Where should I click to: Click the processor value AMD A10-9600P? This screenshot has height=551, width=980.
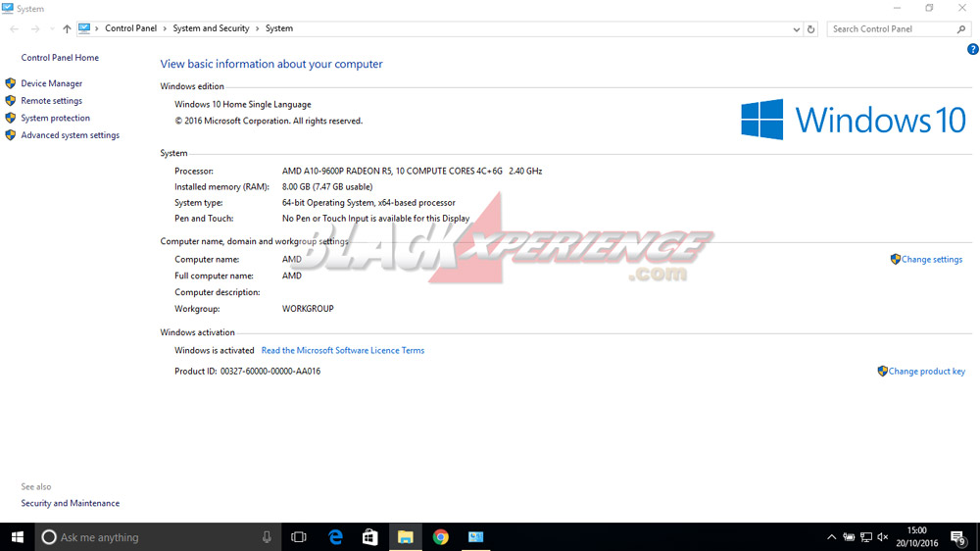412,171
